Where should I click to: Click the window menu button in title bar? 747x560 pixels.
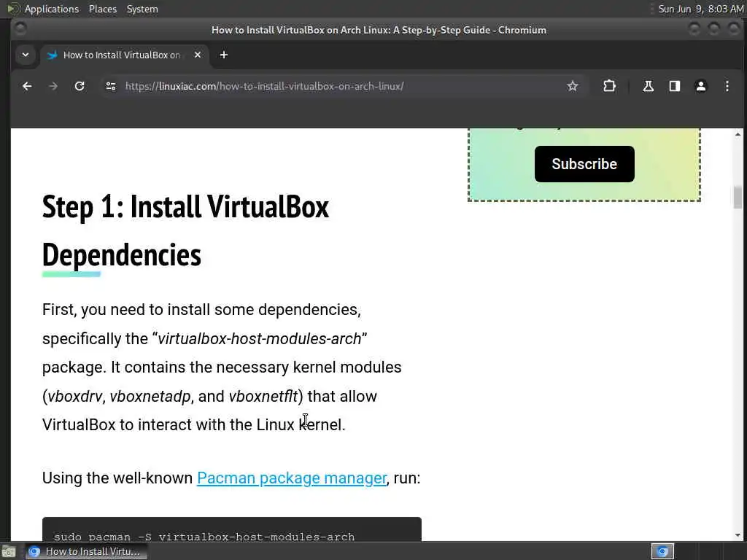pyautogui.click(x=20, y=29)
